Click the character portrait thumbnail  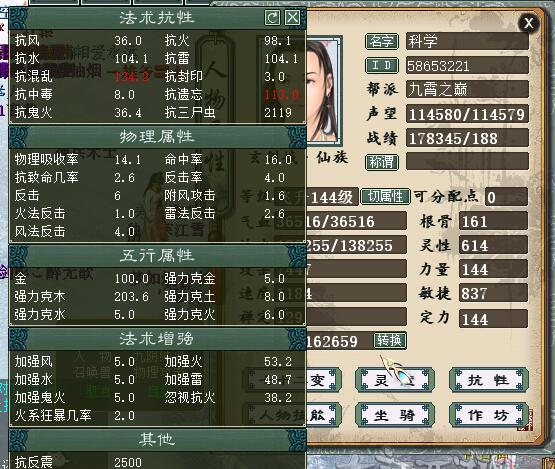click(x=323, y=89)
